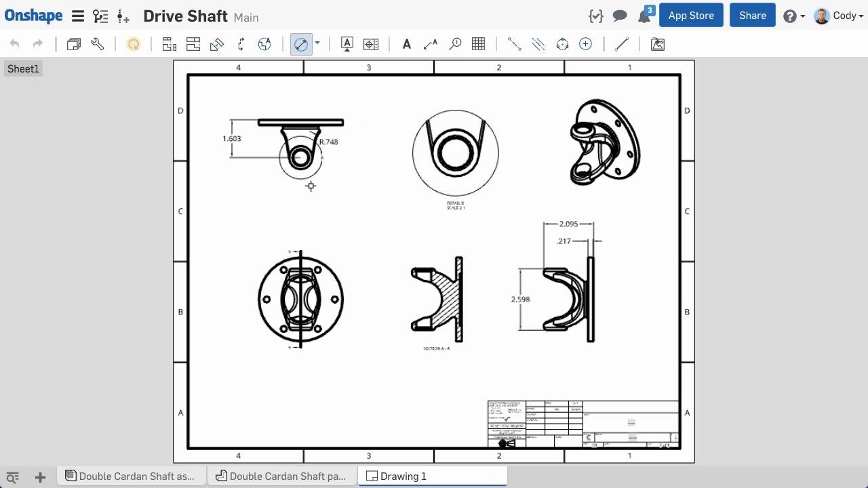Open the Note tool
This screenshot has height=488, width=868.
point(347,43)
